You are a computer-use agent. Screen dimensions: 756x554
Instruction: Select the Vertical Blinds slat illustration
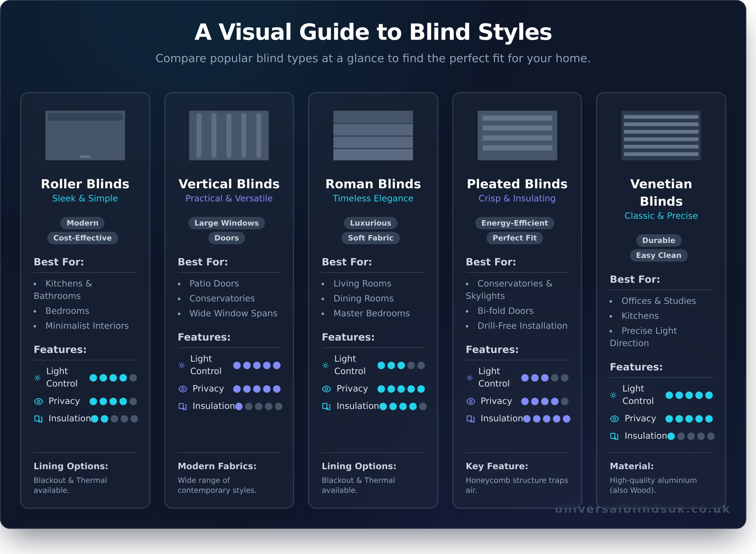point(229,135)
